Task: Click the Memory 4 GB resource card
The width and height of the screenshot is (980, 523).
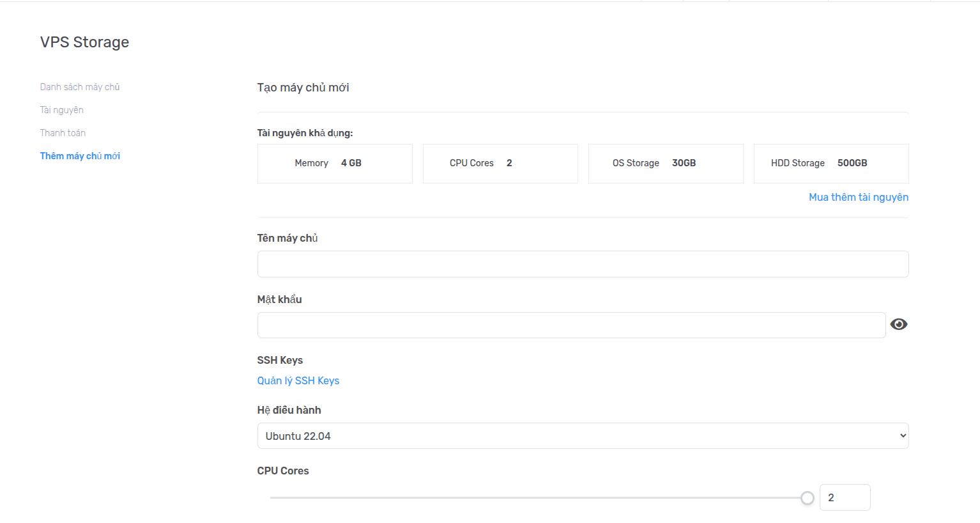Action: pos(335,164)
